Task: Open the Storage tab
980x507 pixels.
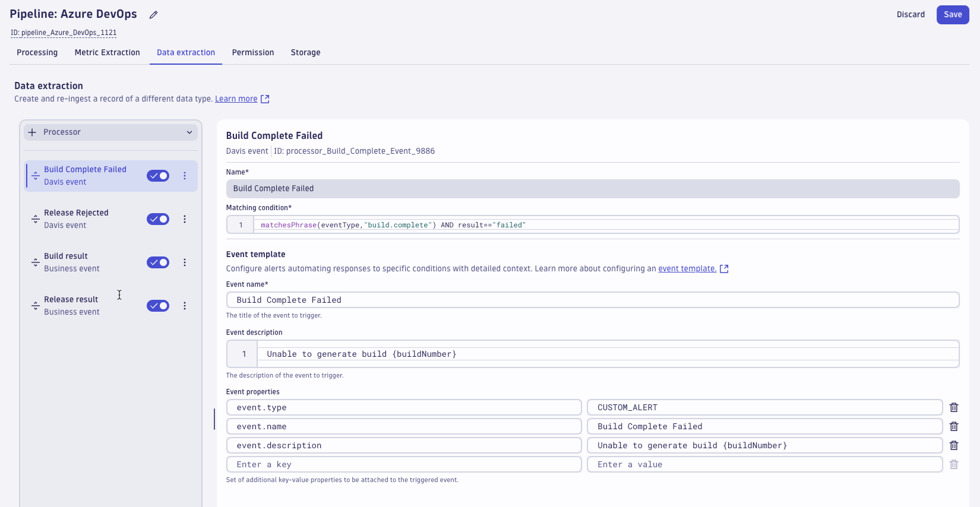Action: 306,52
